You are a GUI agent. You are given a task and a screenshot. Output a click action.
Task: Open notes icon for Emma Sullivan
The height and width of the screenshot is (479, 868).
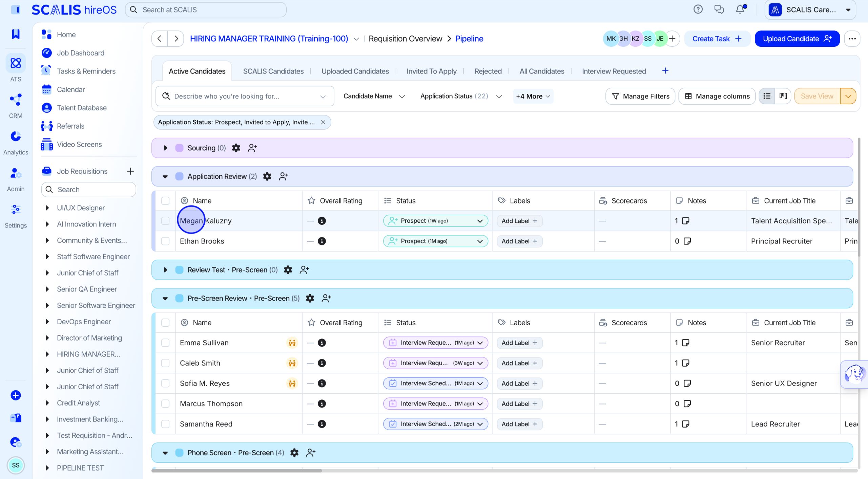[x=686, y=343]
